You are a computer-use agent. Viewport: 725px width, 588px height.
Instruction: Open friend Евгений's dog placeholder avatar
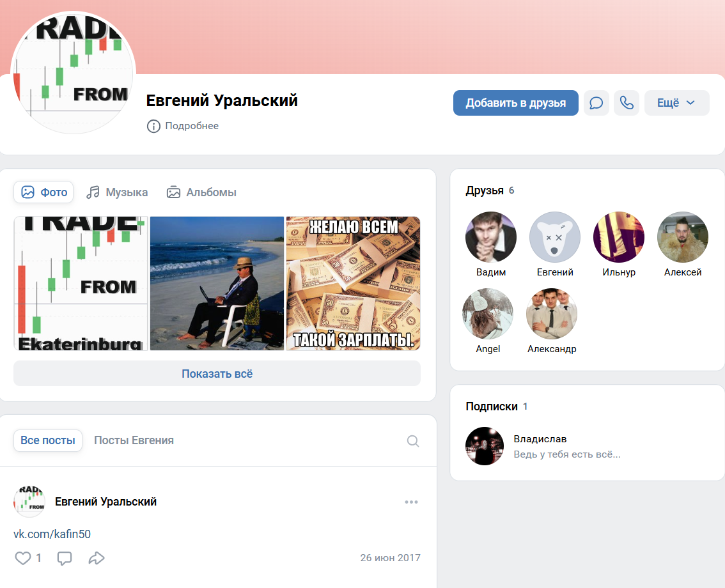point(555,237)
